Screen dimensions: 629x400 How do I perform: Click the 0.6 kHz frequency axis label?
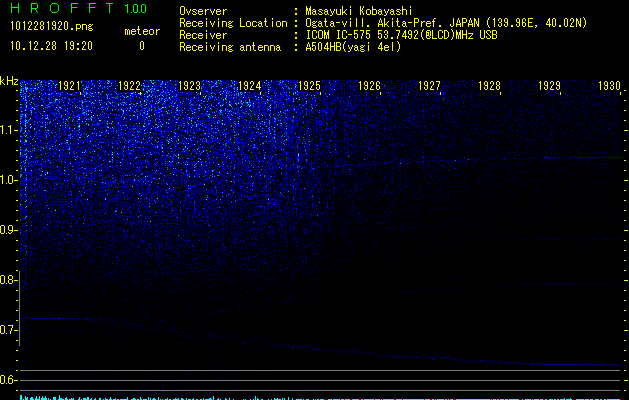8,380
